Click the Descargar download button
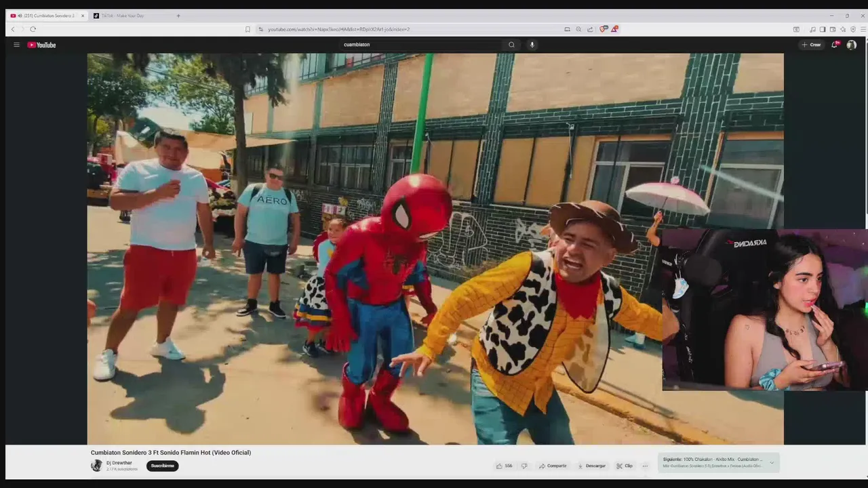This screenshot has width=868, height=488. coord(592,466)
